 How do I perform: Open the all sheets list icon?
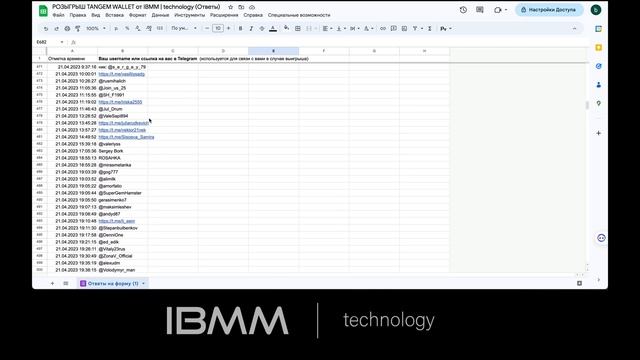(x=66, y=283)
